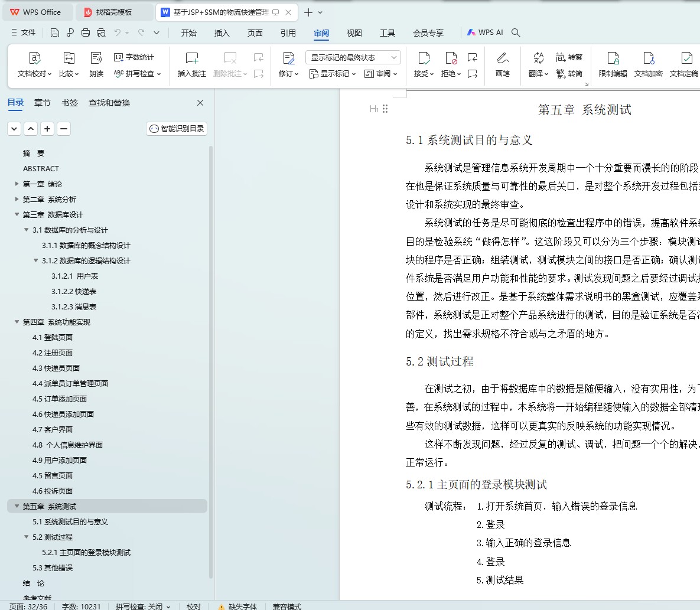Open the document proofreading tool

pos(34,65)
